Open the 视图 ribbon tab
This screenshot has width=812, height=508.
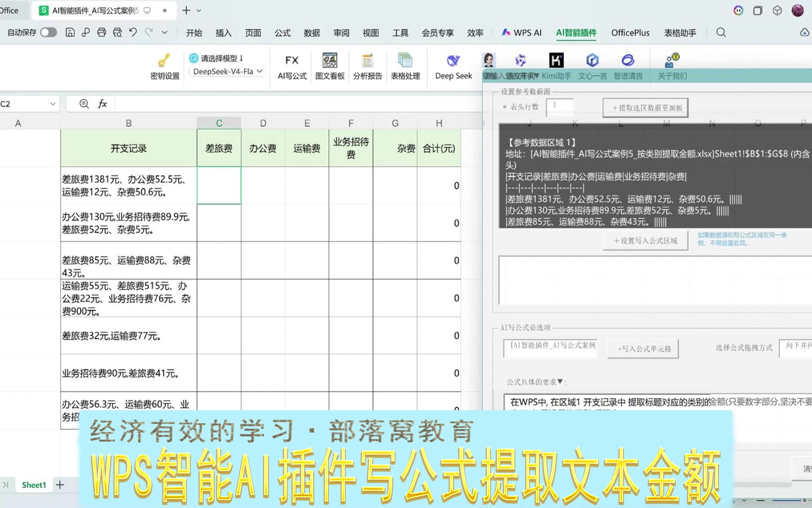coord(371,33)
